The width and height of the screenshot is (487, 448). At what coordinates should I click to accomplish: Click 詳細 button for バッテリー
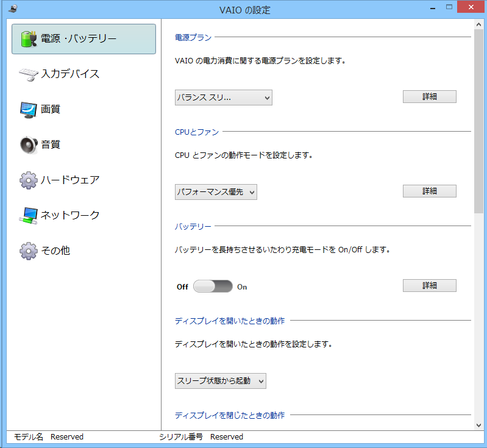[430, 285]
